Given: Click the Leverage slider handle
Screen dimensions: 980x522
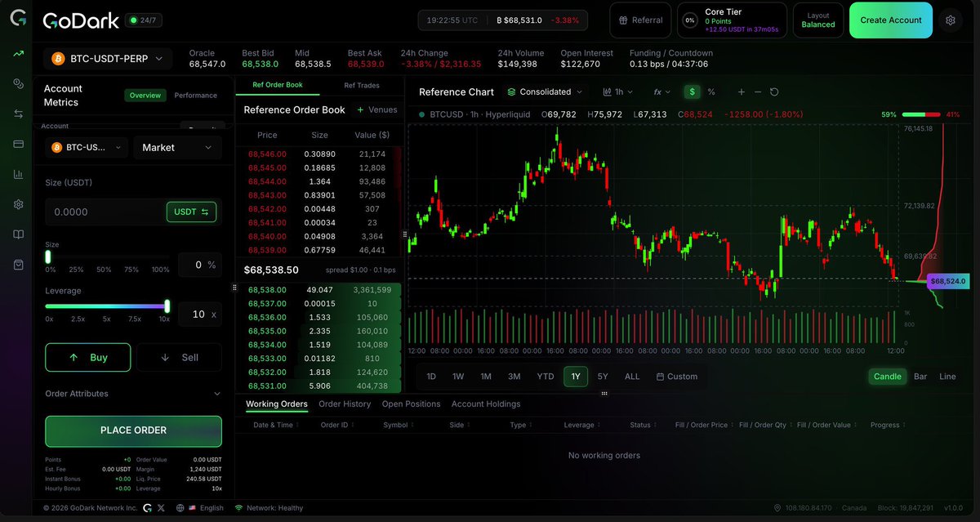Looking at the screenshot, I should click(x=167, y=306).
